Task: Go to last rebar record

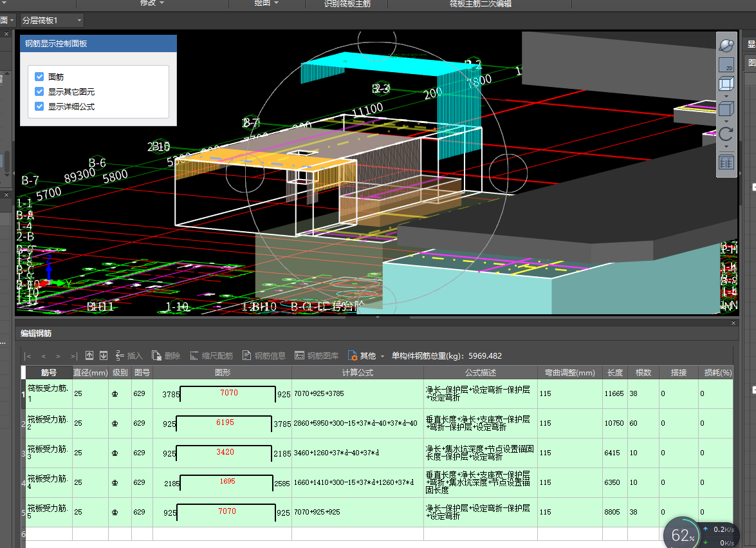Action: (x=73, y=356)
